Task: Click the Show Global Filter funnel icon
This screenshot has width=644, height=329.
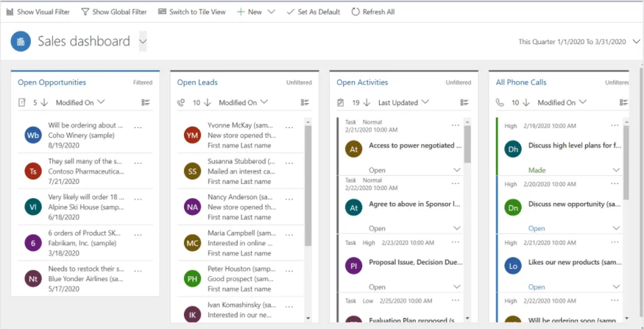Action: pyautogui.click(x=85, y=12)
